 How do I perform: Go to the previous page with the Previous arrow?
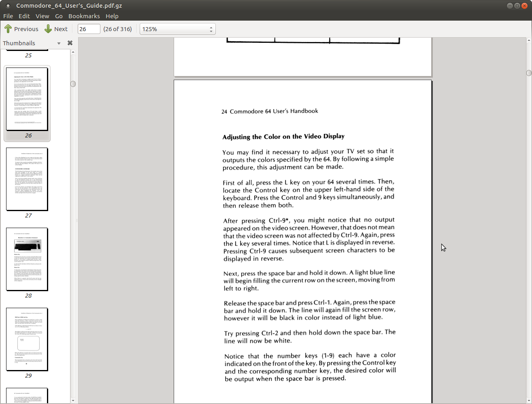click(x=21, y=29)
